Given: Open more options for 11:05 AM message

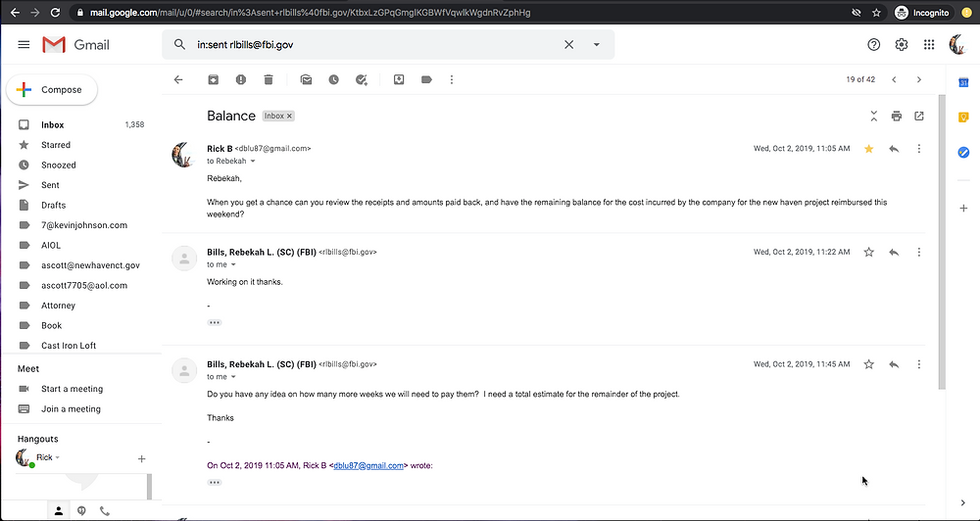Looking at the screenshot, I should coord(919,149).
